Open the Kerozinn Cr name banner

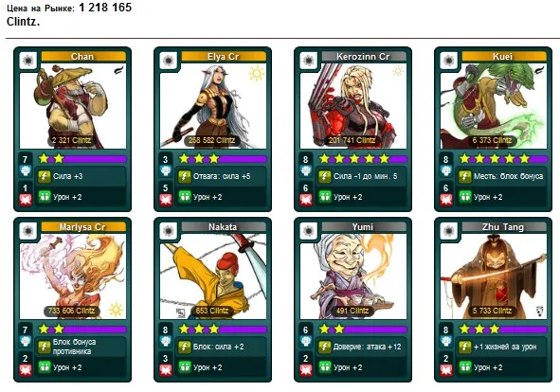pyautogui.click(x=364, y=57)
